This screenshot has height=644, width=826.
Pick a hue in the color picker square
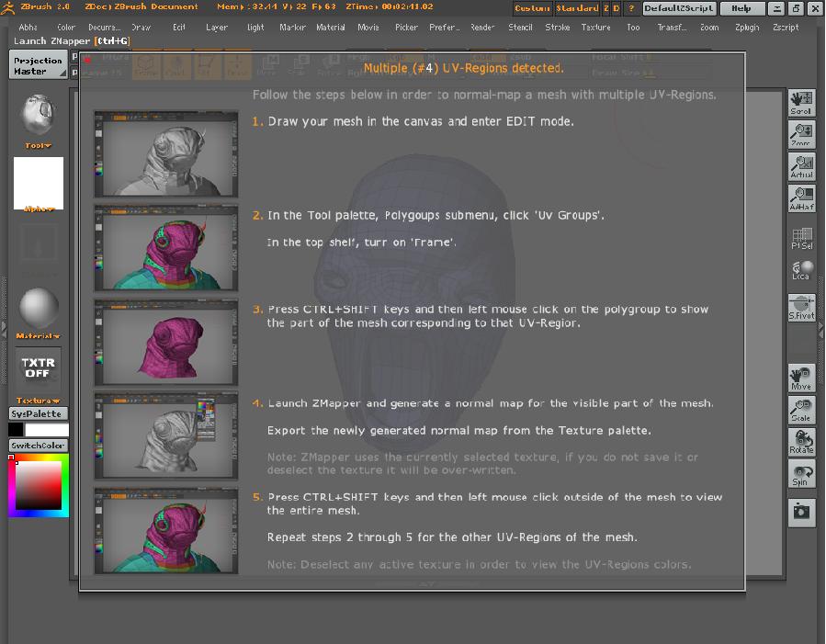click(x=38, y=485)
